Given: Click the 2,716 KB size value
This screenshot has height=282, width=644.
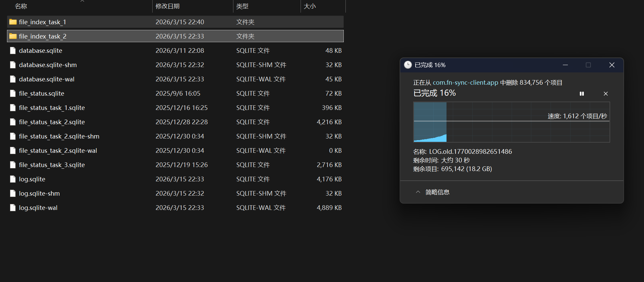Looking at the screenshot, I should 329,165.
